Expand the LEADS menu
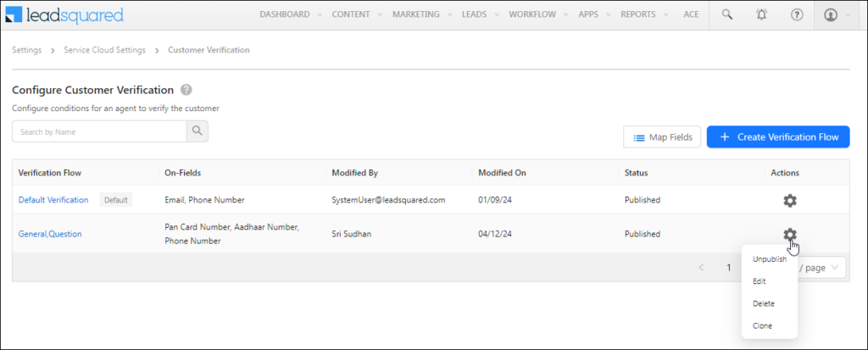Screen dimensions: 868x350 coord(480,15)
